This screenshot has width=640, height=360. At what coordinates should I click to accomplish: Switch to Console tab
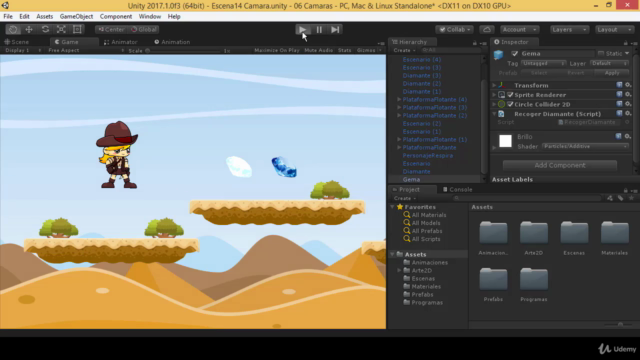click(x=458, y=189)
